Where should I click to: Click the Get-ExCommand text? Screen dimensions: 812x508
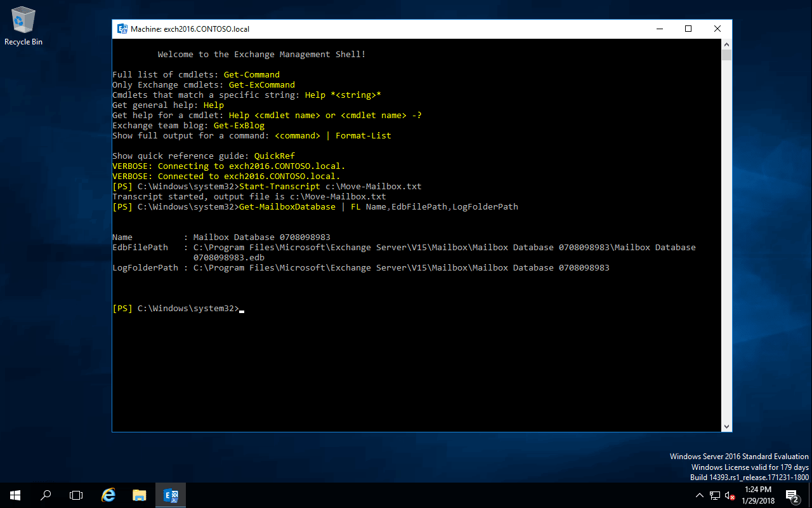(262, 85)
